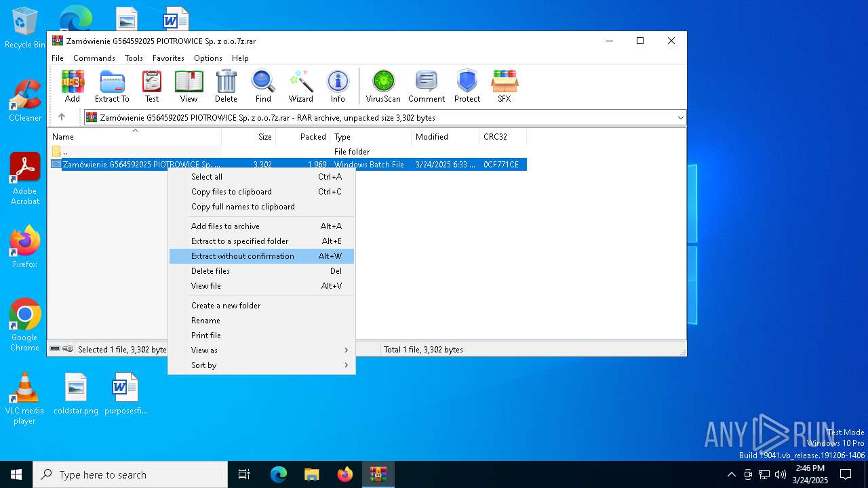Choose Create a new folder
This screenshot has height=488, width=868.
click(x=262, y=306)
